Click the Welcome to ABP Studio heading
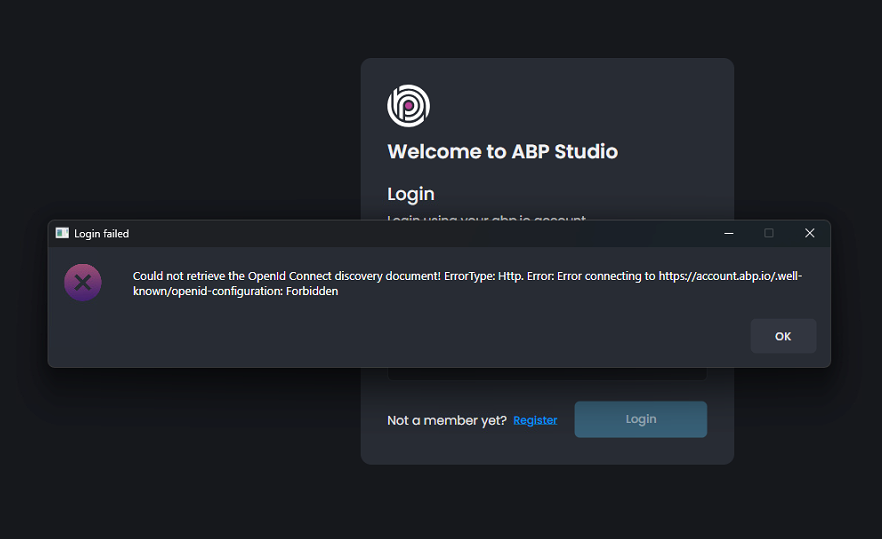The height and width of the screenshot is (539, 882). (x=502, y=152)
